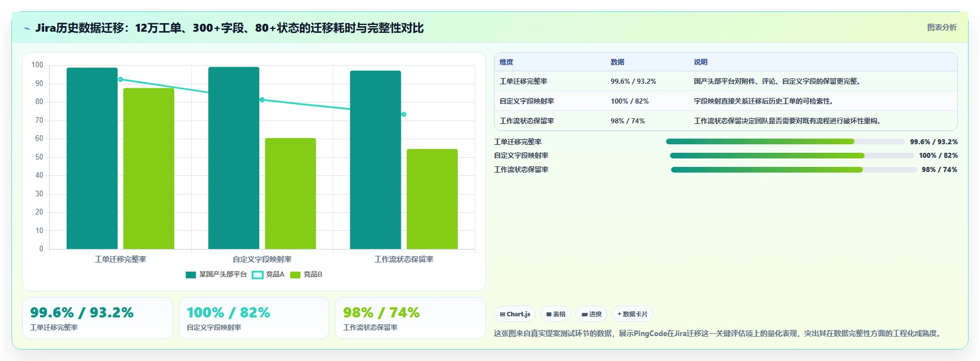Click the footer caption mentioning PingCode

pyautogui.click(x=719, y=333)
